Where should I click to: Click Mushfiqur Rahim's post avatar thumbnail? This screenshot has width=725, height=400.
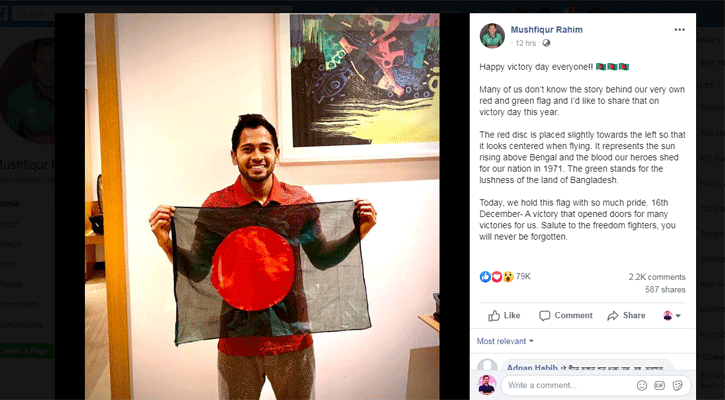pyautogui.click(x=492, y=36)
